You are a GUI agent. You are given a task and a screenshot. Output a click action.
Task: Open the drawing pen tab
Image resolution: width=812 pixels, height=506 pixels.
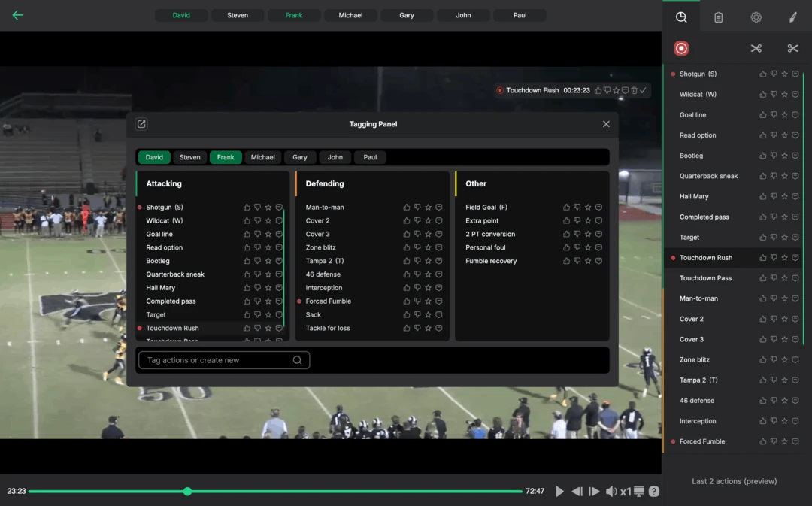pyautogui.click(x=793, y=17)
